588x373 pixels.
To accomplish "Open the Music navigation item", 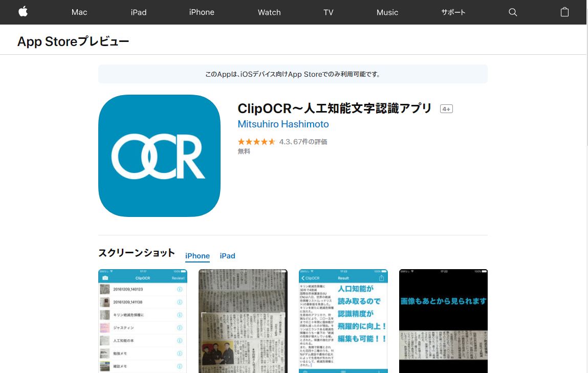I will [x=387, y=12].
